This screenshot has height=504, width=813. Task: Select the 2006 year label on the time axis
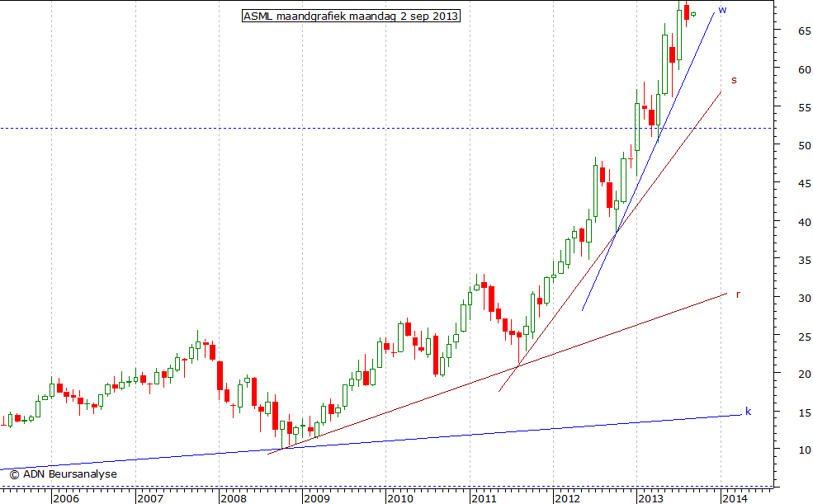(x=66, y=498)
